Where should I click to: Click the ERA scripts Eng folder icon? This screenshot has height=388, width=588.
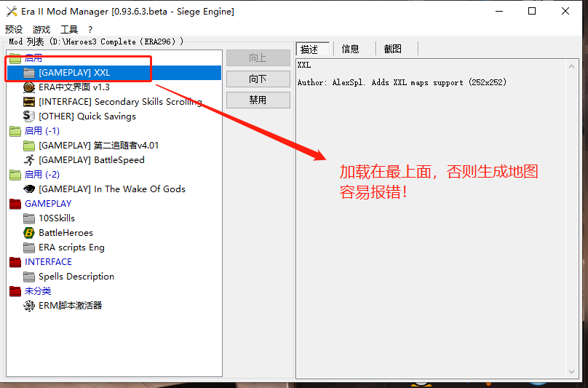[x=29, y=248]
